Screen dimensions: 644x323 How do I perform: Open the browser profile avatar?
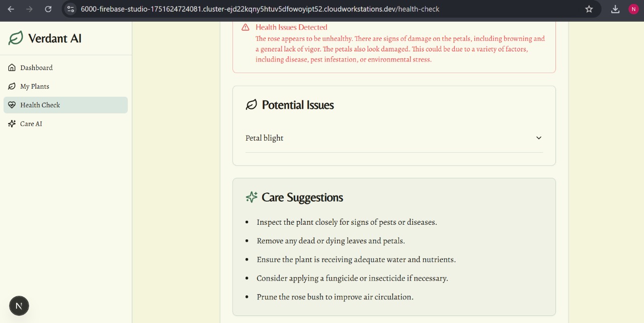[633, 9]
